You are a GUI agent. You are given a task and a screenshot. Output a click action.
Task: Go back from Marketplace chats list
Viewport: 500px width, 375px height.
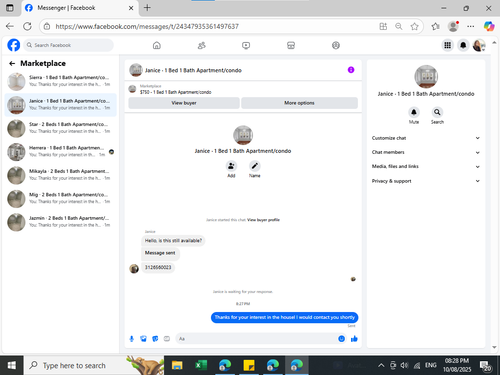point(12,63)
